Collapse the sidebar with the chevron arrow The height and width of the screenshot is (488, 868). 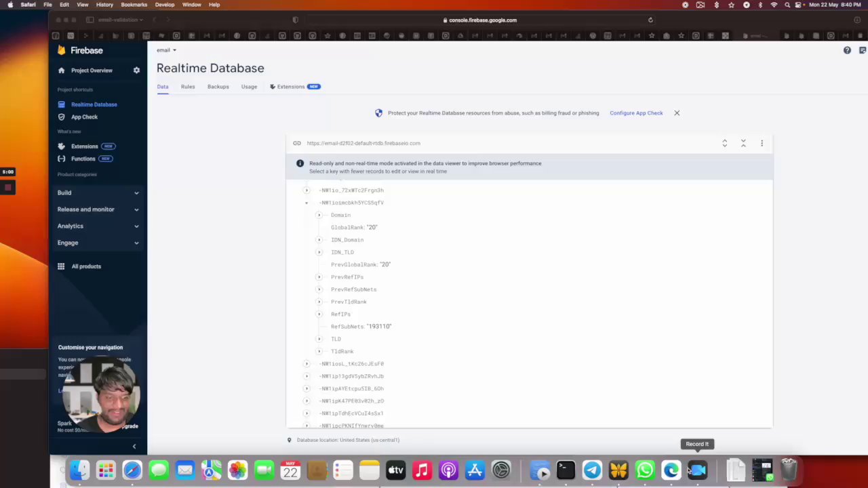pyautogui.click(x=134, y=447)
